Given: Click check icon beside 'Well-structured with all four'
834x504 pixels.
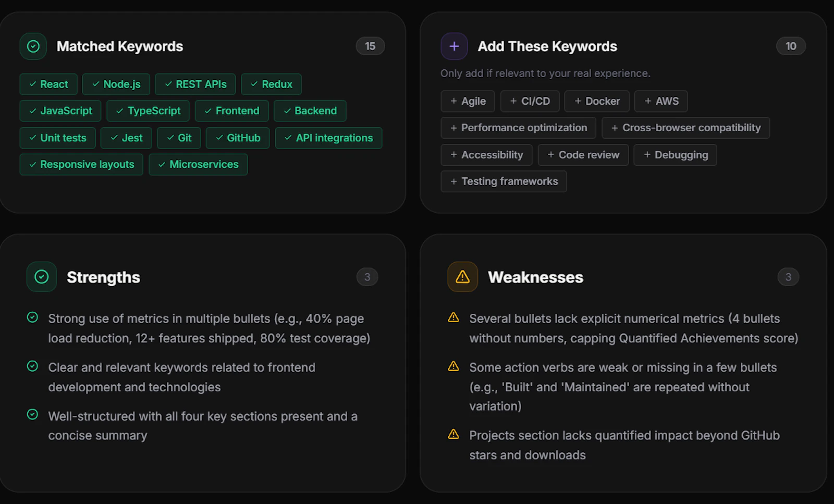Looking at the screenshot, I should click(32, 414).
